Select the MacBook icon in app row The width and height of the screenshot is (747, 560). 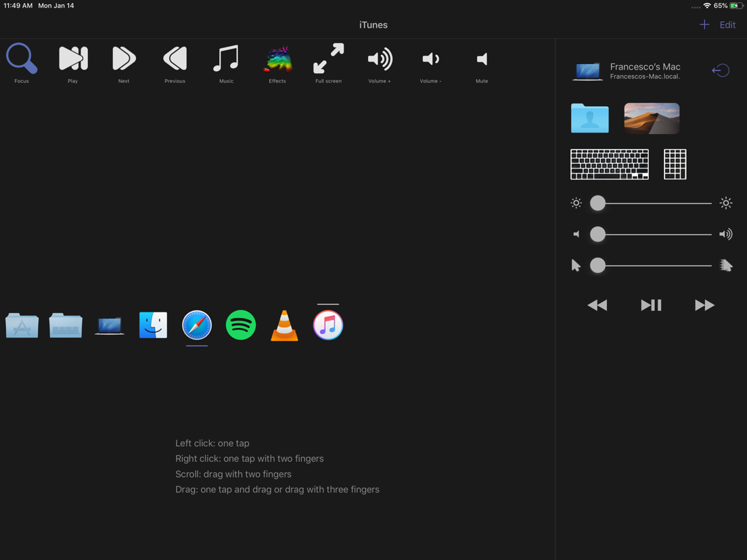110,326
